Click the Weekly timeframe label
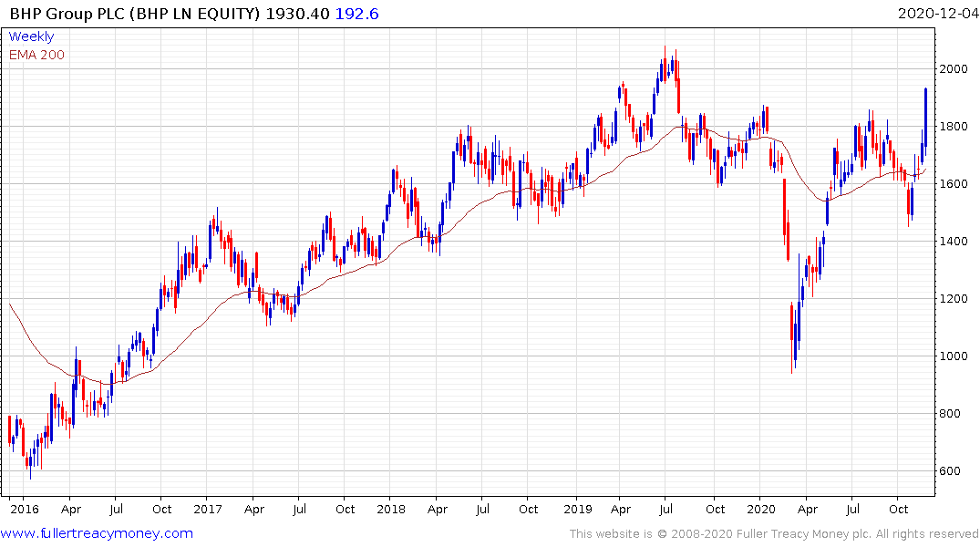The width and height of the screenshot is (980, 547). [x=31, y=36]
